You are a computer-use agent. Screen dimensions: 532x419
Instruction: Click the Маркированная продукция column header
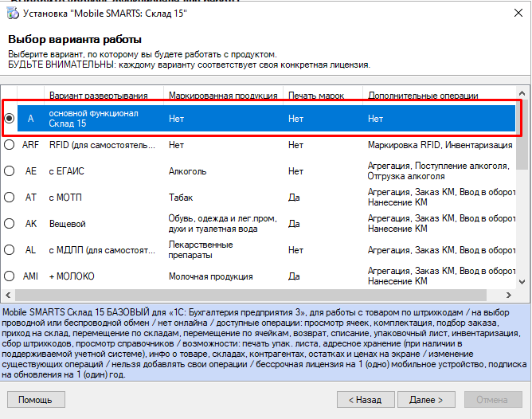pos(217,96)
